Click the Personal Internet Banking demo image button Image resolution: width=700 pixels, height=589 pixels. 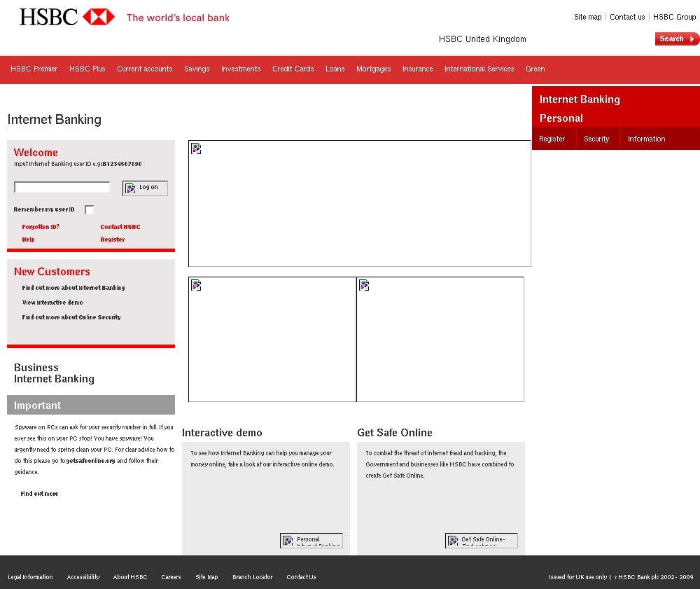[x=311, y=541]
